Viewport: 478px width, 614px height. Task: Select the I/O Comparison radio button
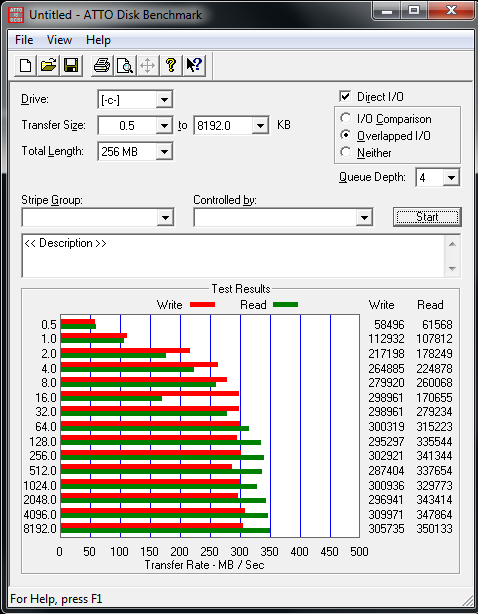point(346,118)
